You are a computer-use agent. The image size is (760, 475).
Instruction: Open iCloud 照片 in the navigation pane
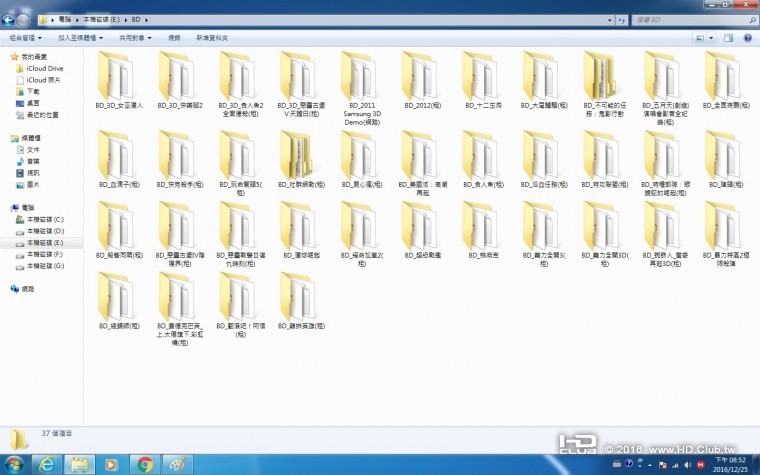[43, 80]
